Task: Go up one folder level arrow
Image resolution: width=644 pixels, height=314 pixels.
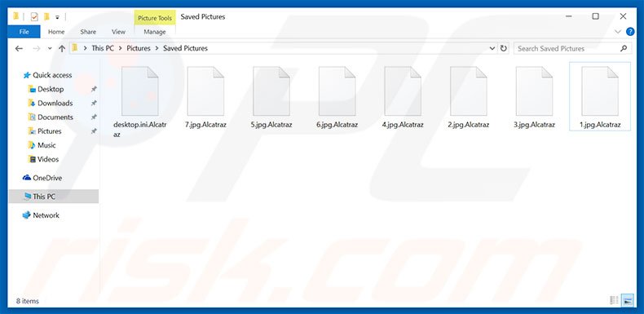Action: 62,48
